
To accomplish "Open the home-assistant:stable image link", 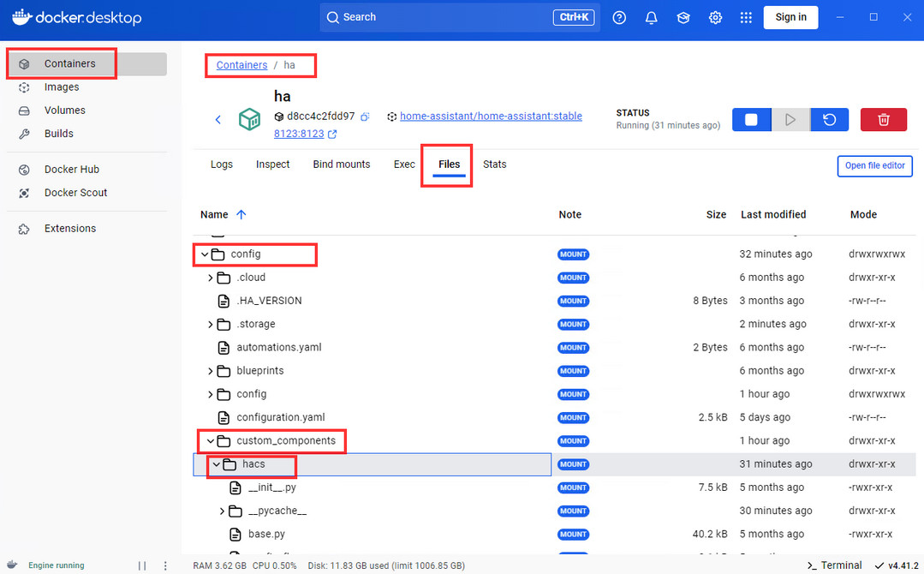I will point(491,117).
